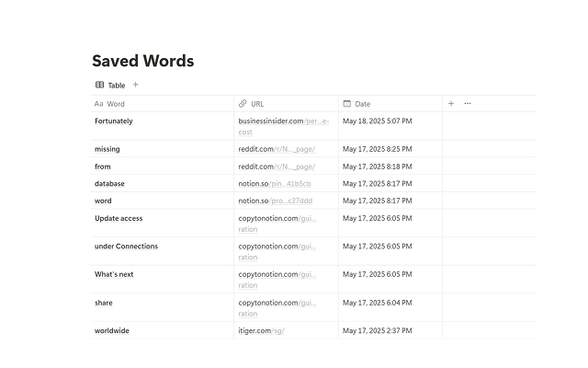Open the 'Fortunately' word entry

(114, 121)
